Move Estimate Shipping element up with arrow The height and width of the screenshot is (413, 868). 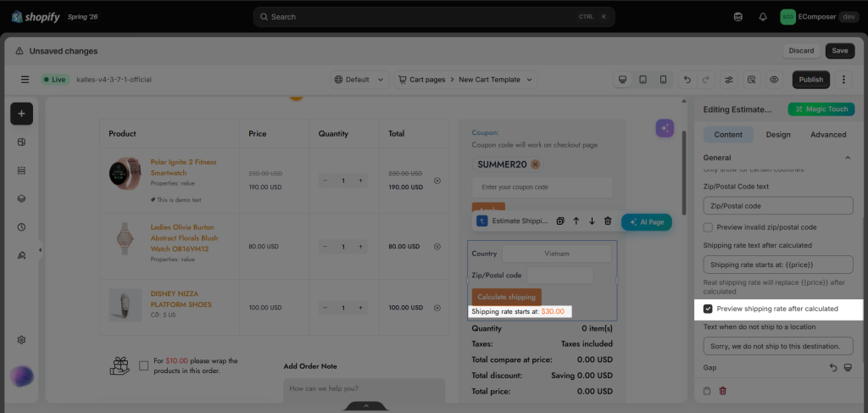[x=576, y=220]
